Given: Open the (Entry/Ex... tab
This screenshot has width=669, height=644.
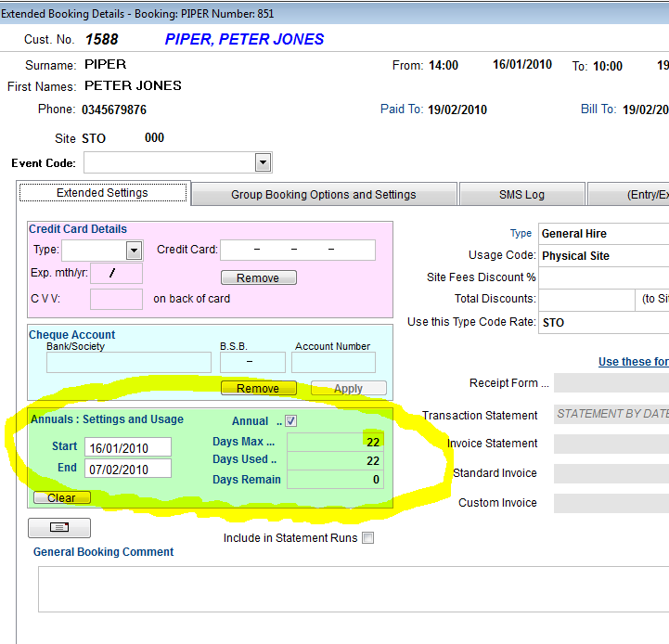Looking at the screenshot, I should pyautogui.click(x=628, y=195).
